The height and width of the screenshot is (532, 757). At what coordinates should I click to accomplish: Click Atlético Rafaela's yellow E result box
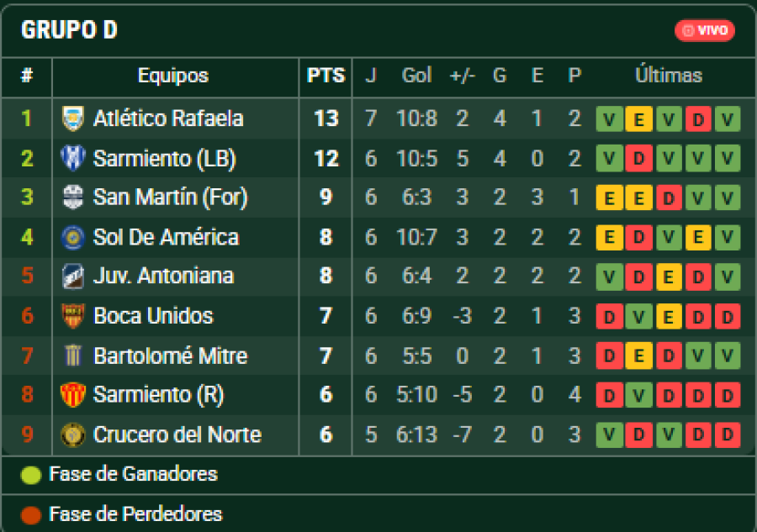coord(638,119)
